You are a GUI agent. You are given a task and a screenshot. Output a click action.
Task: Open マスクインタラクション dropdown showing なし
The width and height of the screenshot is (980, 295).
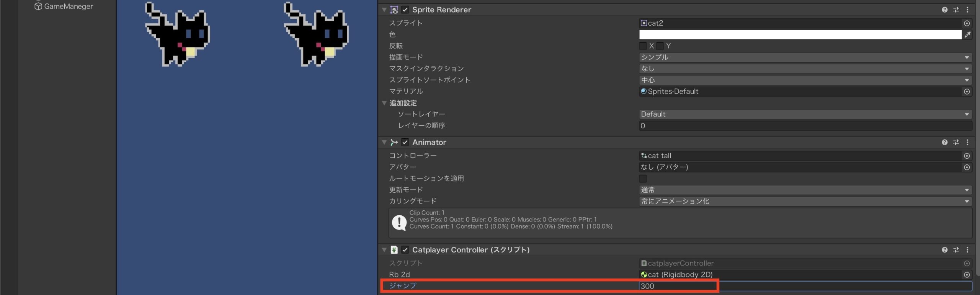[805, 69]
